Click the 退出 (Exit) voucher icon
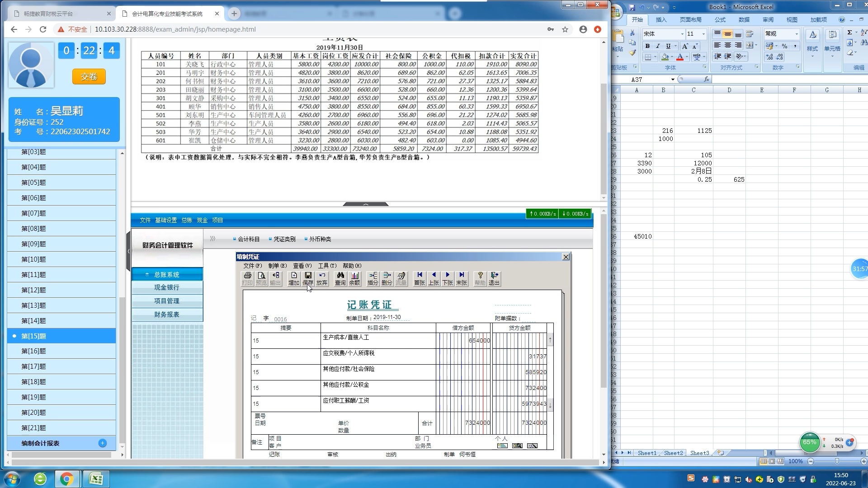 [494, 278]
